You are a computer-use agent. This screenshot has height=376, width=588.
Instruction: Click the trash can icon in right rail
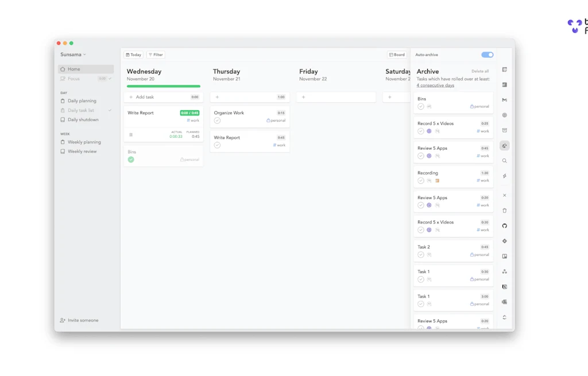(x=504, y=211)
